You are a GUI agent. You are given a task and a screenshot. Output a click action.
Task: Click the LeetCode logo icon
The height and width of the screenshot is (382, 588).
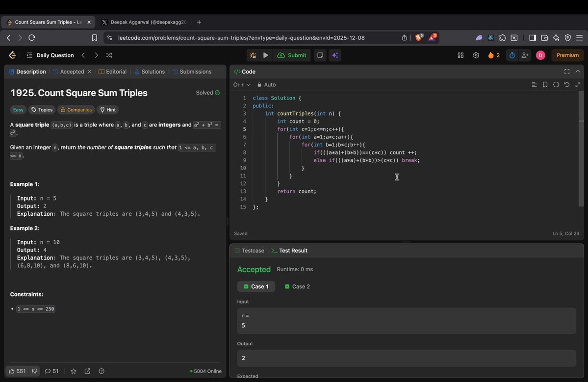[12, 55]
